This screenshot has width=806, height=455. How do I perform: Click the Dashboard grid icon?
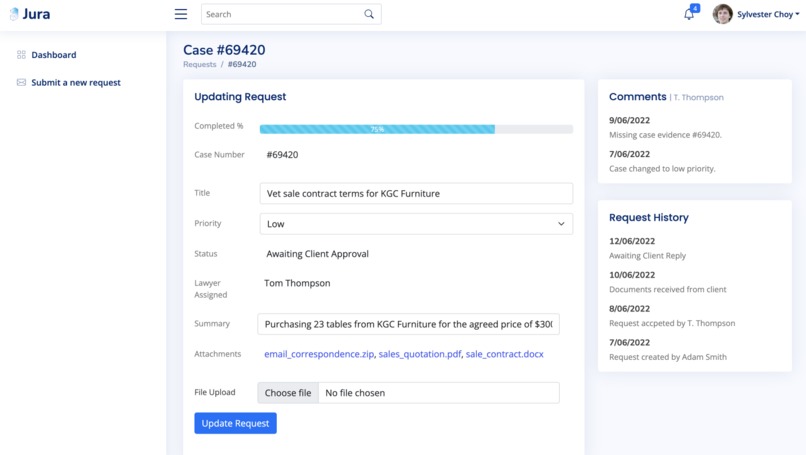click(x=21, y=54)
